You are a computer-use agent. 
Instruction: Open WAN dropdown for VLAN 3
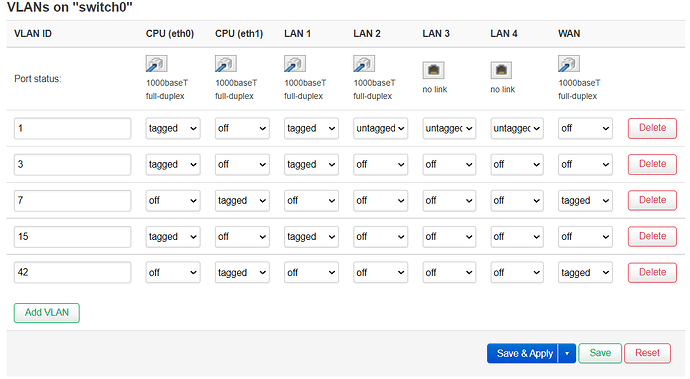point(585,165)
